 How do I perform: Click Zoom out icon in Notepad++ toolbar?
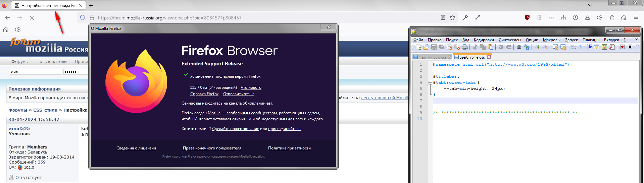click(545, 47)
